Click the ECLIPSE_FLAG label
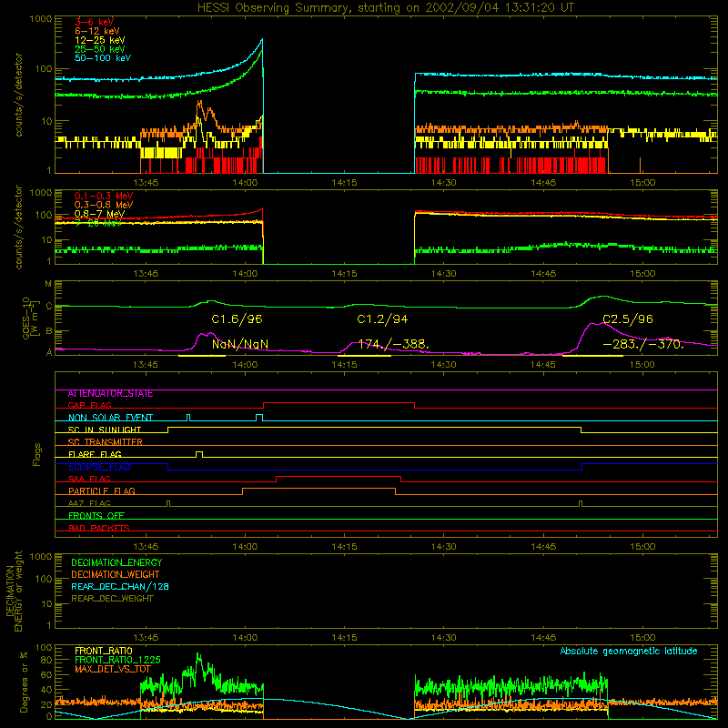The image size is (728, 728). [99, 467]
